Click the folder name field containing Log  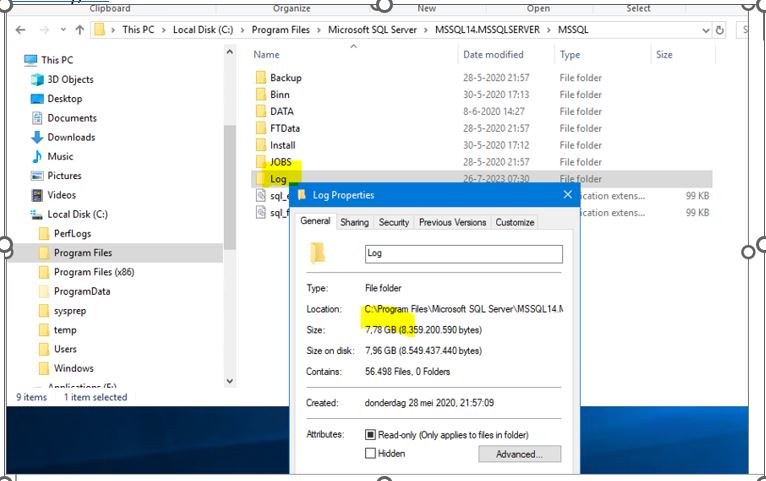[x=464, y=254]
